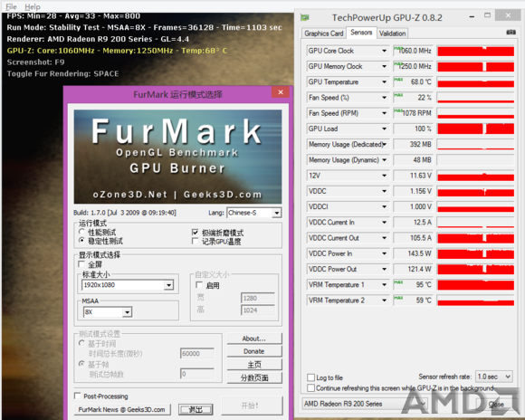The image size is (525, 420).
Task: Select the Sensors tab
Action: [361, 33]
